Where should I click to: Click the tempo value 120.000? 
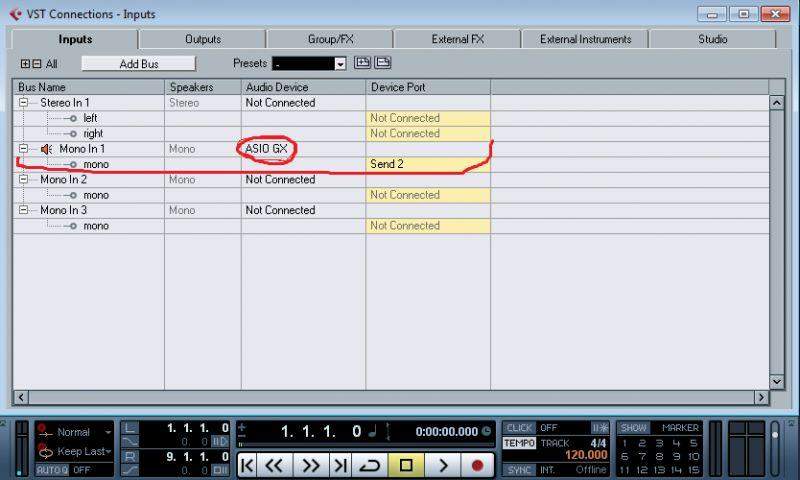tap(586, 455)
